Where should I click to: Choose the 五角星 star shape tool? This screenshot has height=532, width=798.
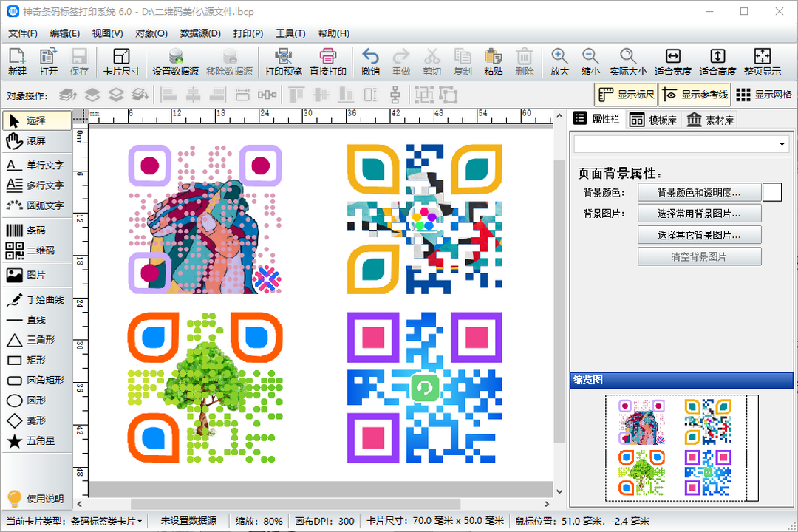point(36,440)
